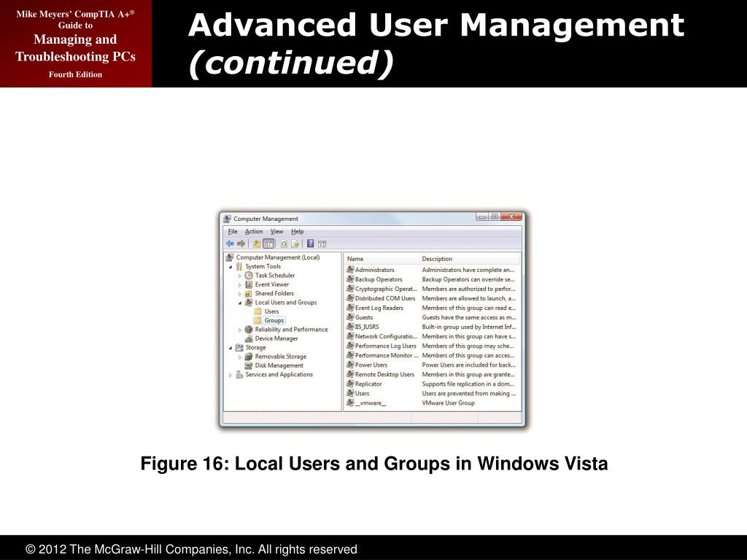Collapse the System Tools tree node
Screen dimensions: 747x560
[x=231, y=267]
